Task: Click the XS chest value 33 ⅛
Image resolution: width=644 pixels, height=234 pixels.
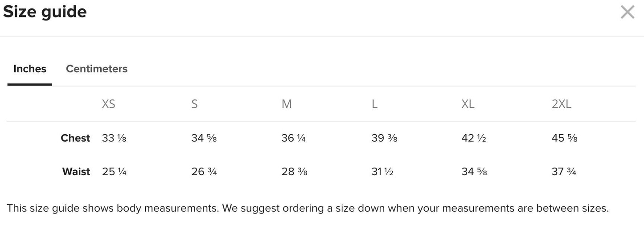Action: pyautogui.click(x=114, y=138)
